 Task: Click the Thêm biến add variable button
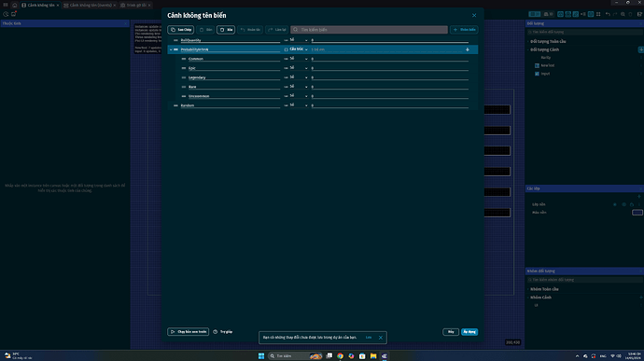pyautogui.click(x=464, y=30)
